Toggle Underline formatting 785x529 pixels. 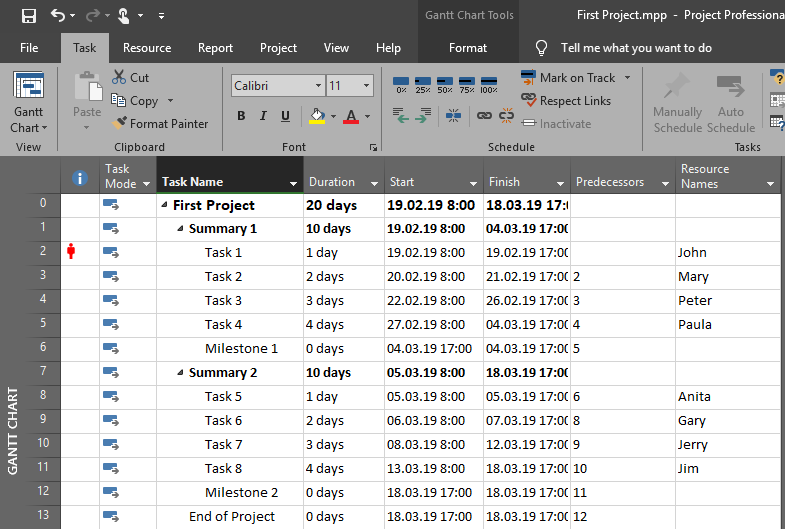(285, 116)
